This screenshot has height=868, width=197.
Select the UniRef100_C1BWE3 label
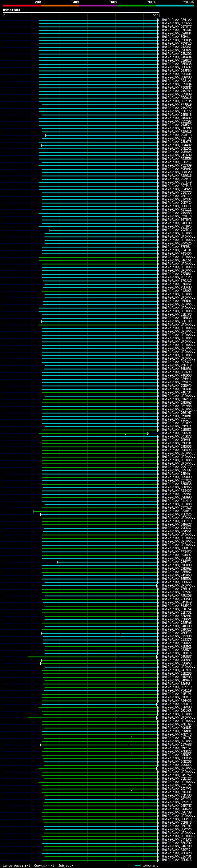tap(177, 430)
